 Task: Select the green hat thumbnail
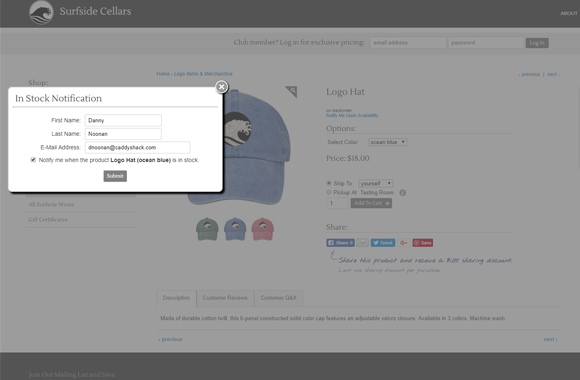[x=207, y=229]
